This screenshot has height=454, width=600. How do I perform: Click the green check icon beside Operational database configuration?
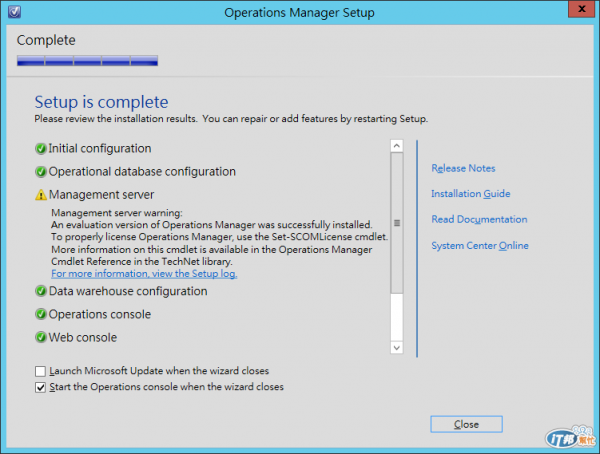(41, 172)
